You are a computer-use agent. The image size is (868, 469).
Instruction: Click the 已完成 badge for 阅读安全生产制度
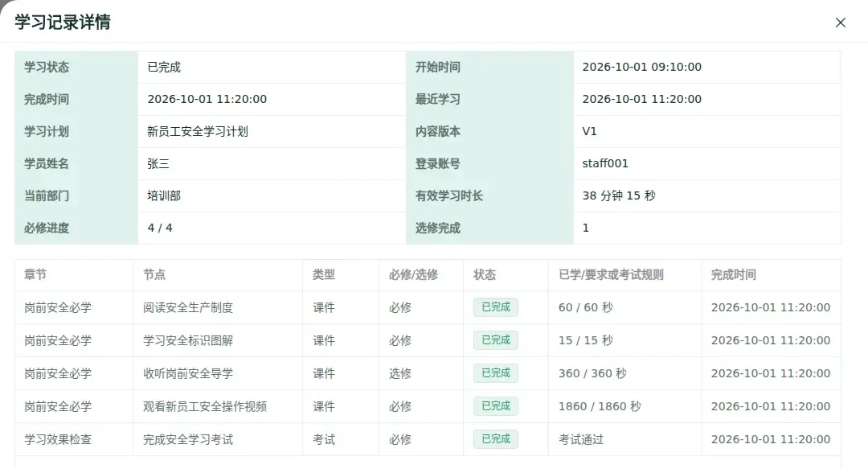[496, 307]
